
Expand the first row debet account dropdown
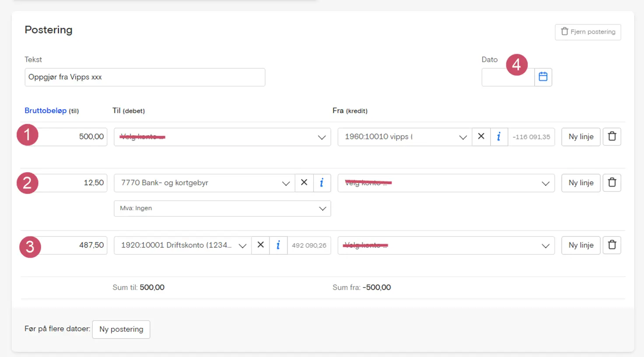(222, 137)
